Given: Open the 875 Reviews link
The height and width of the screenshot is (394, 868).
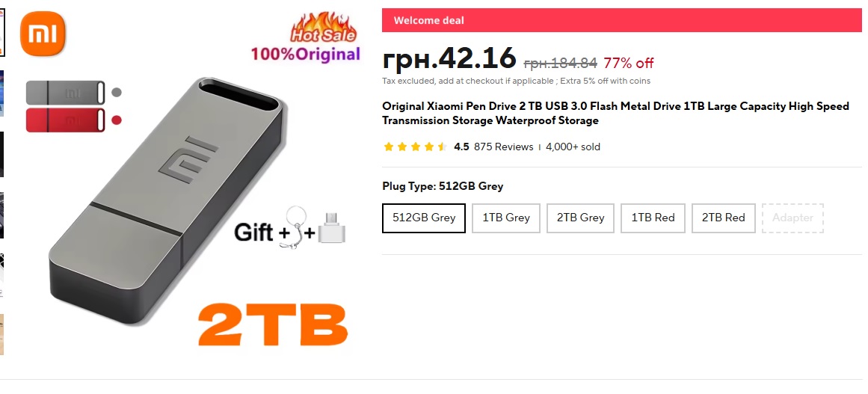Looking at the screenshot, I should [504, 147].
